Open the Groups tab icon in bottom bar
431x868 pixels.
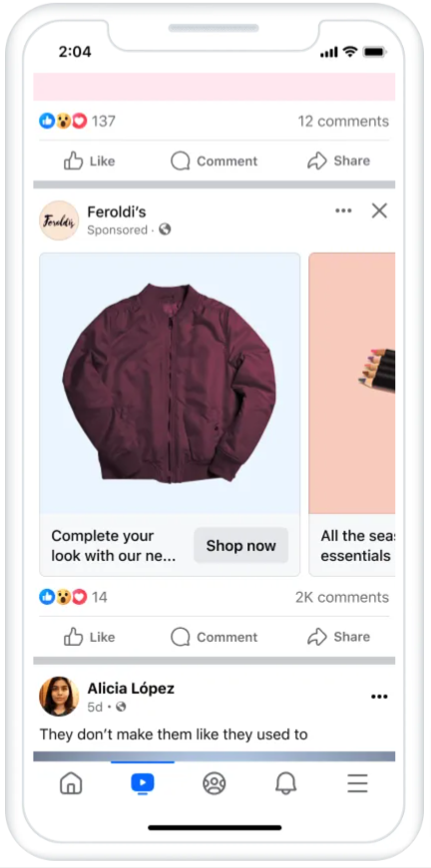(x=214, y=783)
